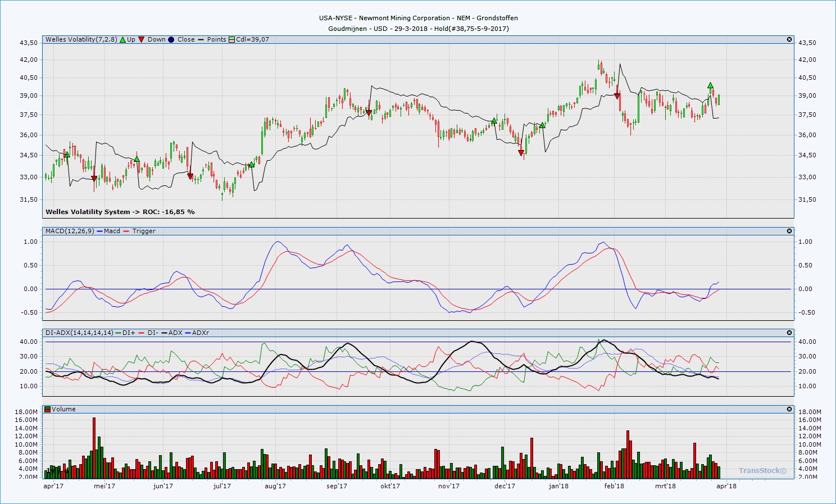This screenshot has width=836, height=504.
Task: Click the nov'17 date axis label
Action: (449, 486)
